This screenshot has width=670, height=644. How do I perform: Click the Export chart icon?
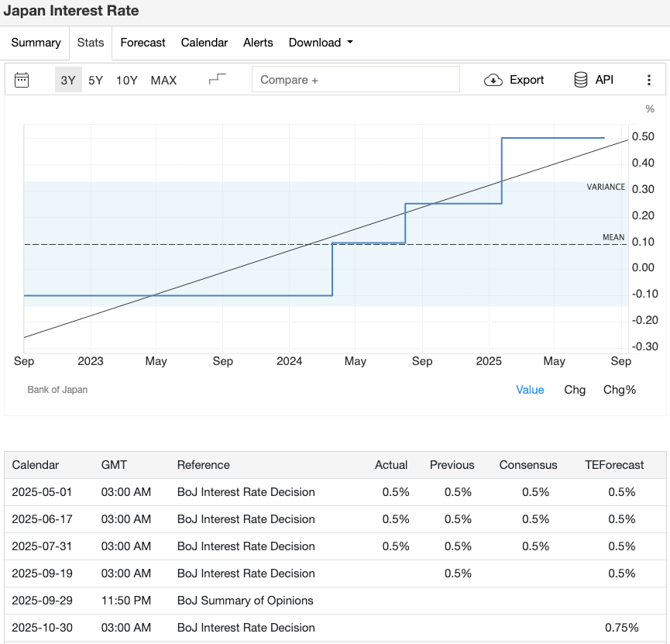514,79
